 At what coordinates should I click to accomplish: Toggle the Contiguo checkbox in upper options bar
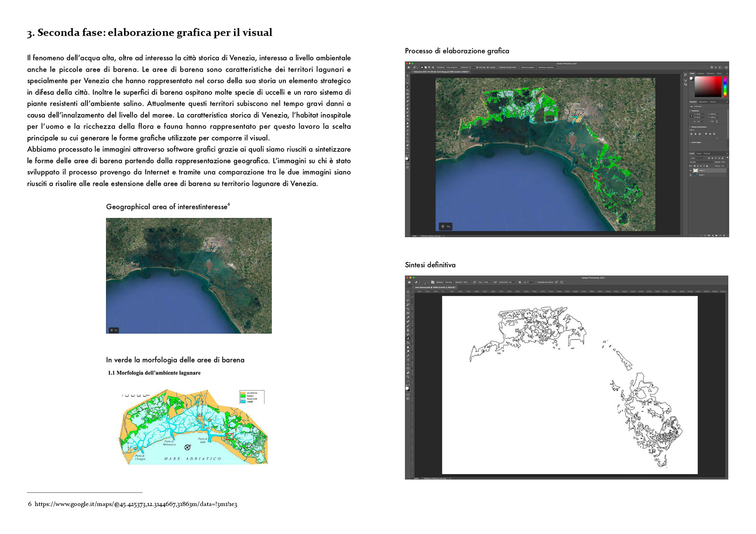pyautogui.click(x=488, y=67)
